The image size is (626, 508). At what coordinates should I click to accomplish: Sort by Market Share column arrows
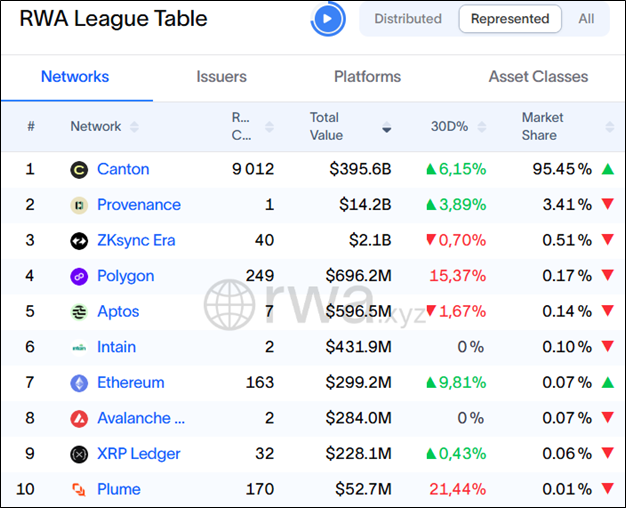609,127
